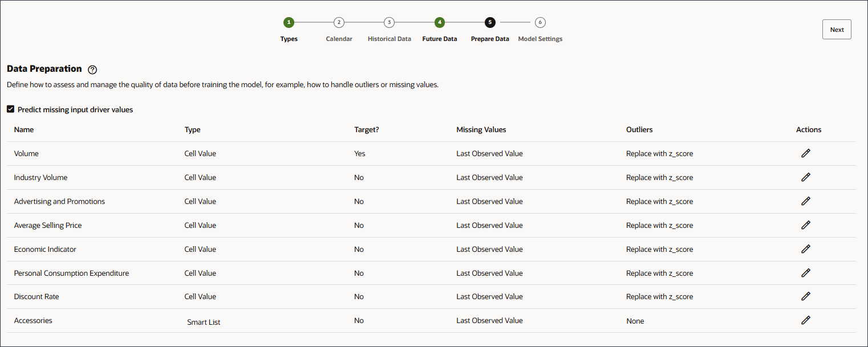This screenshot has width=868, height=347.
Task: Click the Discount Rate edit pencil
Action: [805, 296]
